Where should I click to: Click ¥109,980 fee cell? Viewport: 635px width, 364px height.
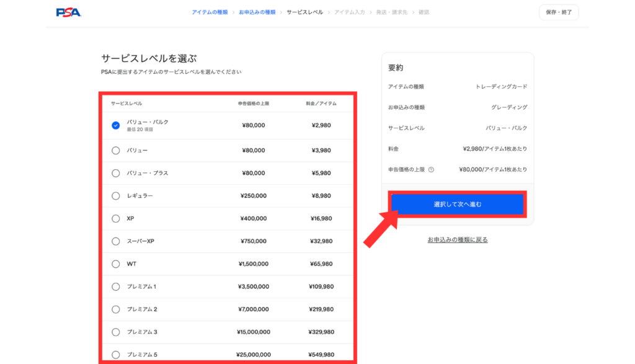click(x=321, y=286)
